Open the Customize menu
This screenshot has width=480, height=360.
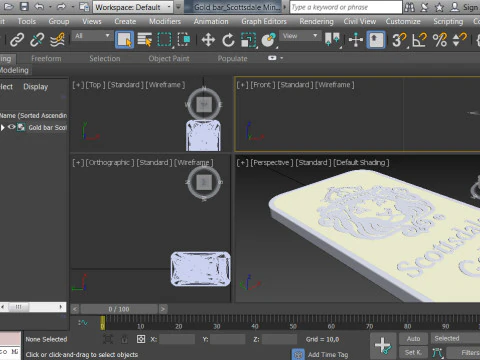click(403, 21)
